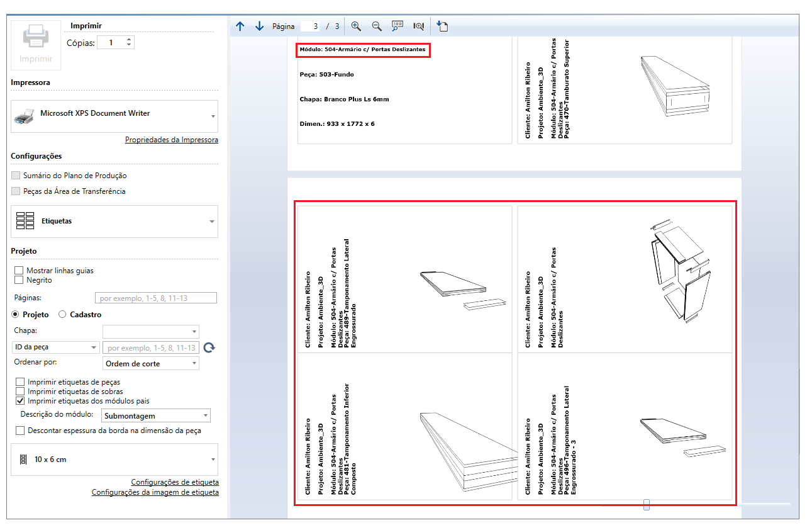Open Configurações da imagem de etiqueta link
The width and height of the screenshot is (812, 530).
pos(155,492)
